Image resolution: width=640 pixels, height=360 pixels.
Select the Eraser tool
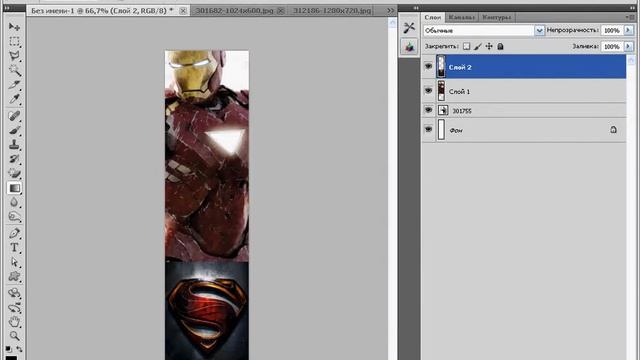point(14,173)
